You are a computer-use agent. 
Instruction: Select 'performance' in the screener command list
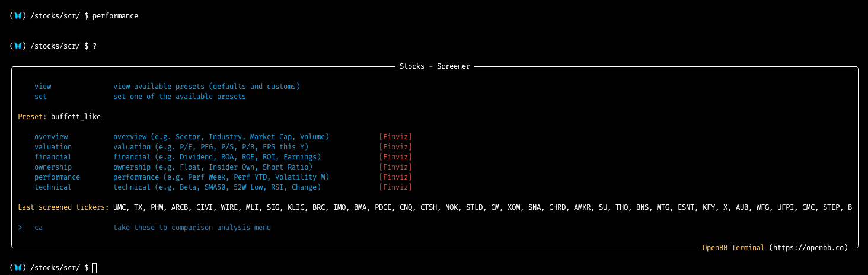click(57, 177)
